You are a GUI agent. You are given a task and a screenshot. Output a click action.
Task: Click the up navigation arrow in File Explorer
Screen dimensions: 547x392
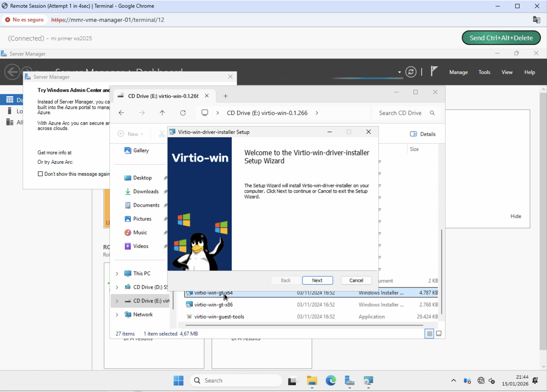pos(162,113)
